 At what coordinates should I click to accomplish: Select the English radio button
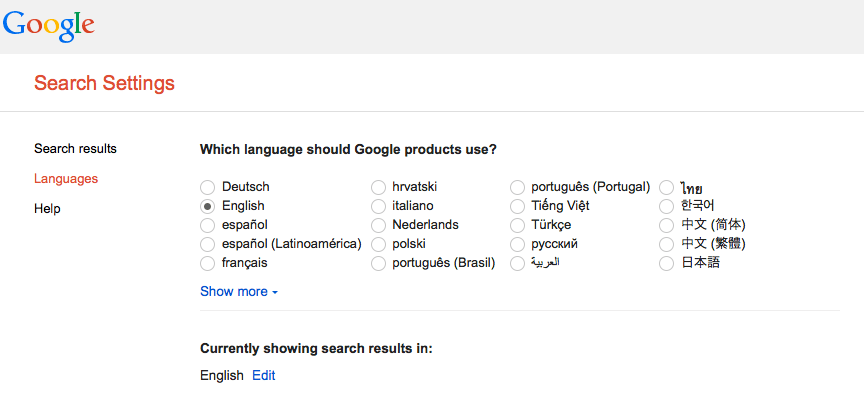(x=207, y=206)
